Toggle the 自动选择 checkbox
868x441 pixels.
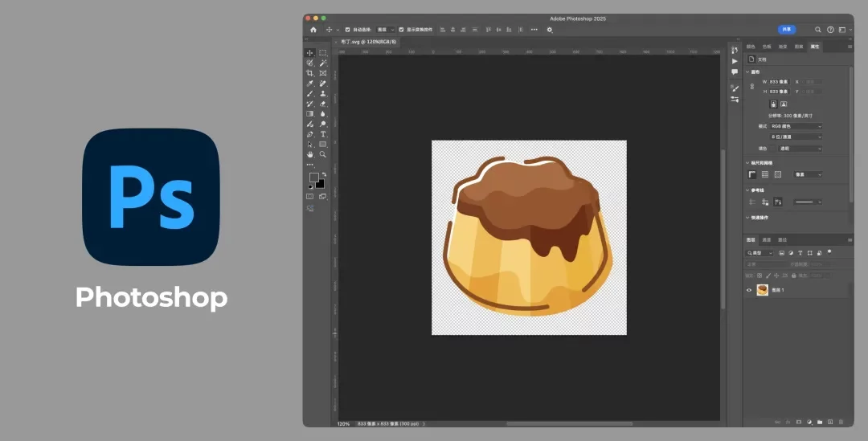(347, 30)
